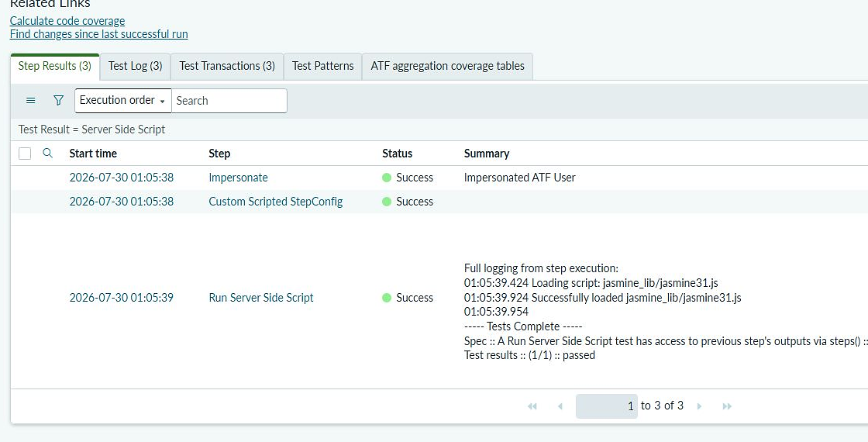Open start time of Impersonate row
This screenshot has height=442, width=868.
[121, 178]
